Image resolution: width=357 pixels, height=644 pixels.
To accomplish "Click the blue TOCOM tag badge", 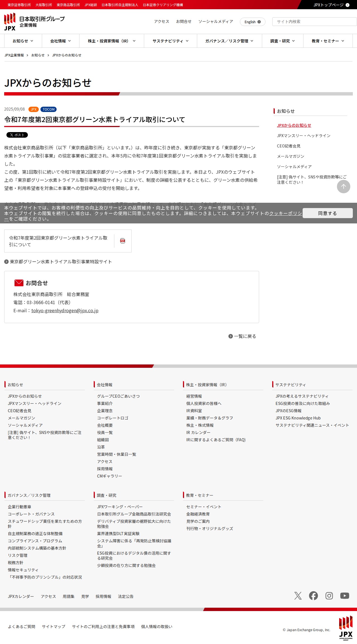I will point(49,109).
